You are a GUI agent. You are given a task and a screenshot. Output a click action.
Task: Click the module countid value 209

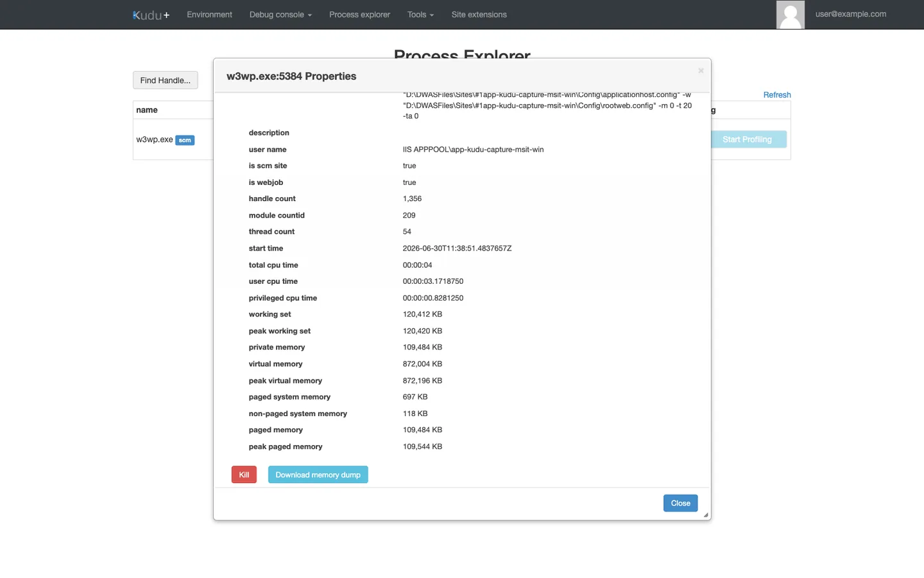pos(409,216)
